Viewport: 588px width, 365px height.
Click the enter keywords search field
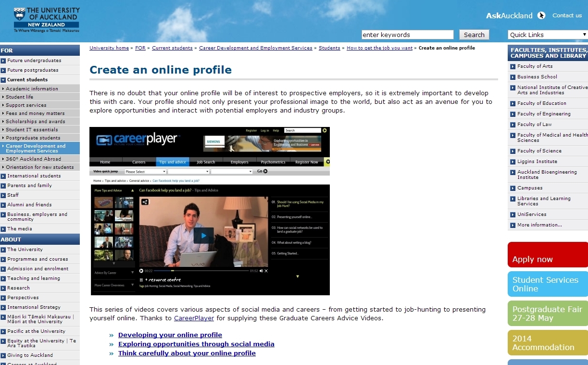pyautogui.click(x=407, y=35)
